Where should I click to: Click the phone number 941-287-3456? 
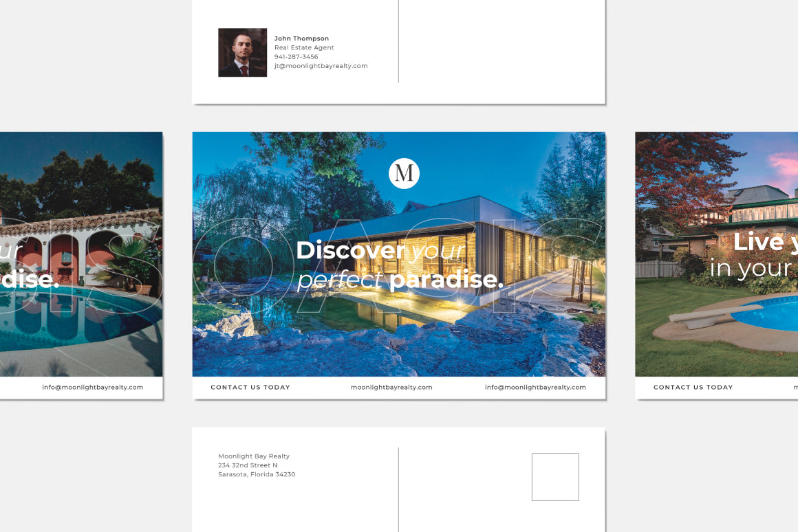point(296,56)
